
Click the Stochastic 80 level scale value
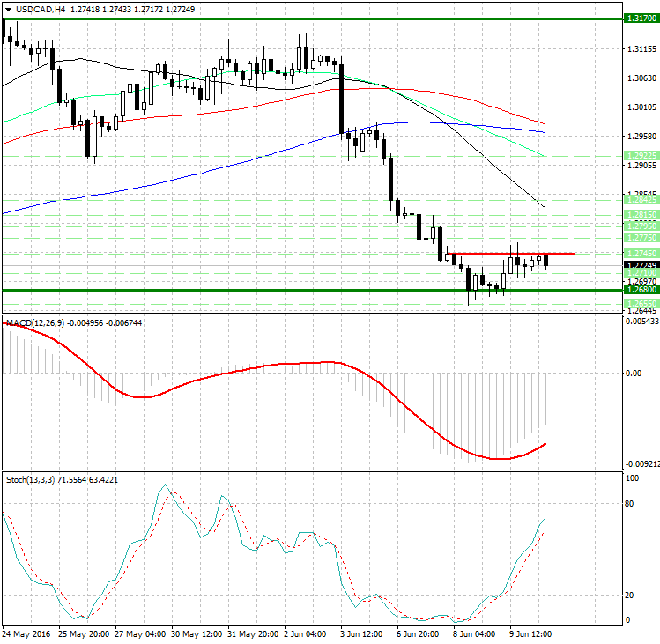[631, 504]
